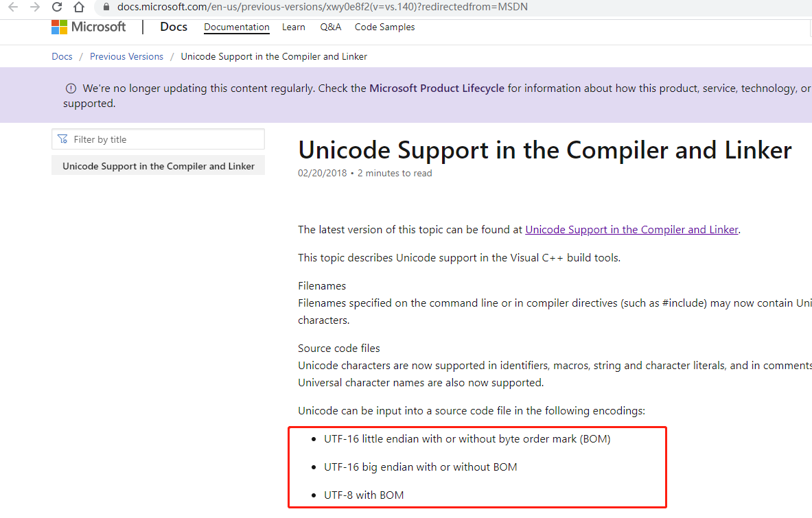
Task: Go back with the browser back arrow
Action: point(13,8)
